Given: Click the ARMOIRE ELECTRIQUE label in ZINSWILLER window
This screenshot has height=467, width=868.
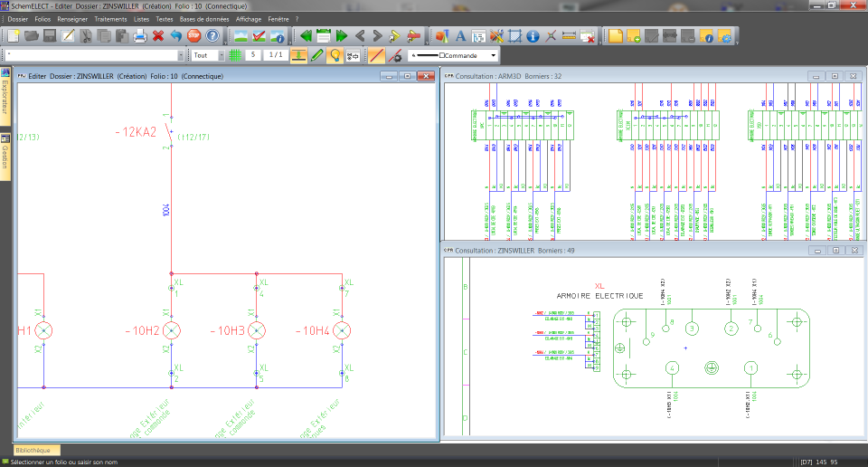Looking at the screenshot, I should (600, 296).
